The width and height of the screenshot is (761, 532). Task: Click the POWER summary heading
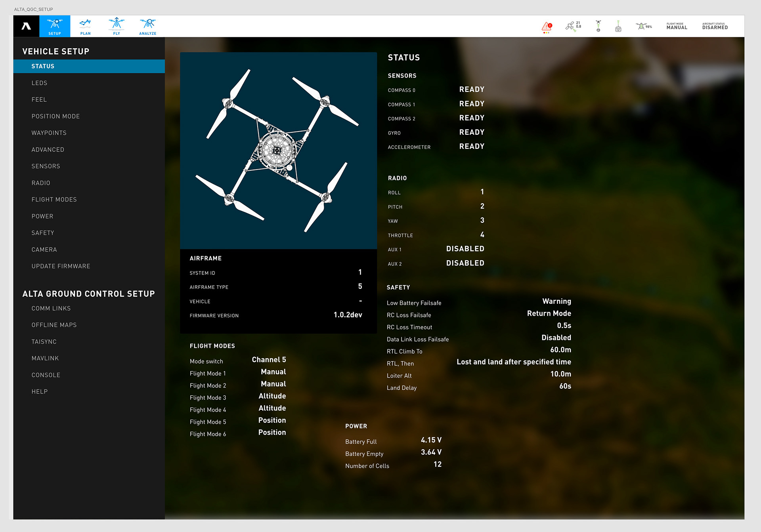pos(356,426)
